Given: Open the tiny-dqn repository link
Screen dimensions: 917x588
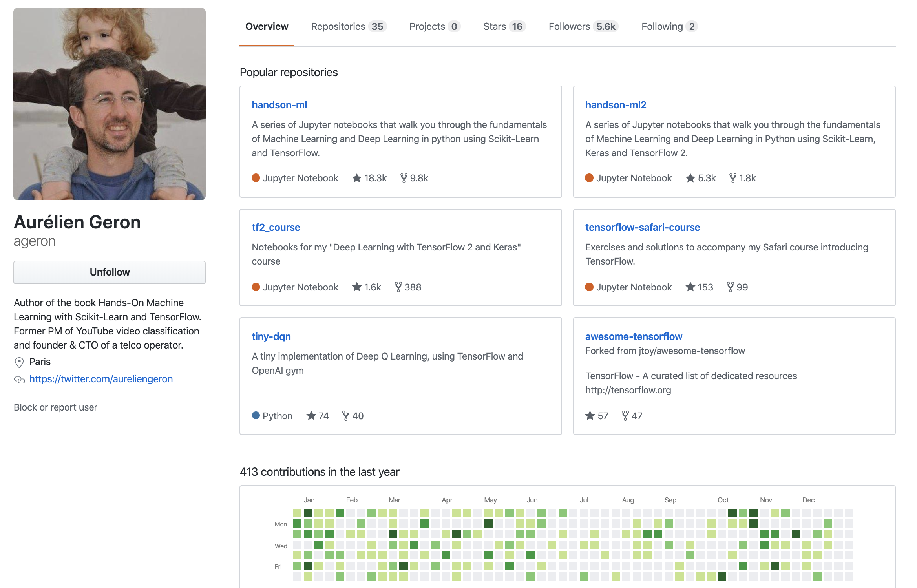Looking at the screenshot, I should (x=271, y=336).
